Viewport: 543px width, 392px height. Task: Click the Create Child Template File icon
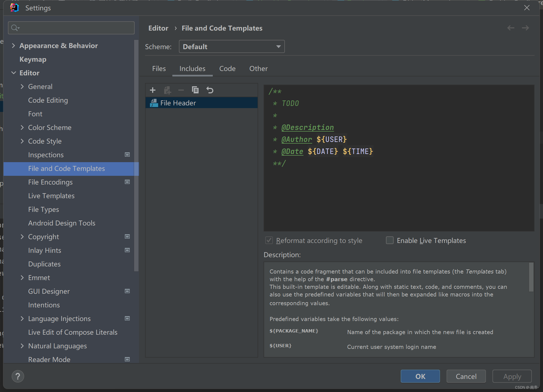[167, 90]
